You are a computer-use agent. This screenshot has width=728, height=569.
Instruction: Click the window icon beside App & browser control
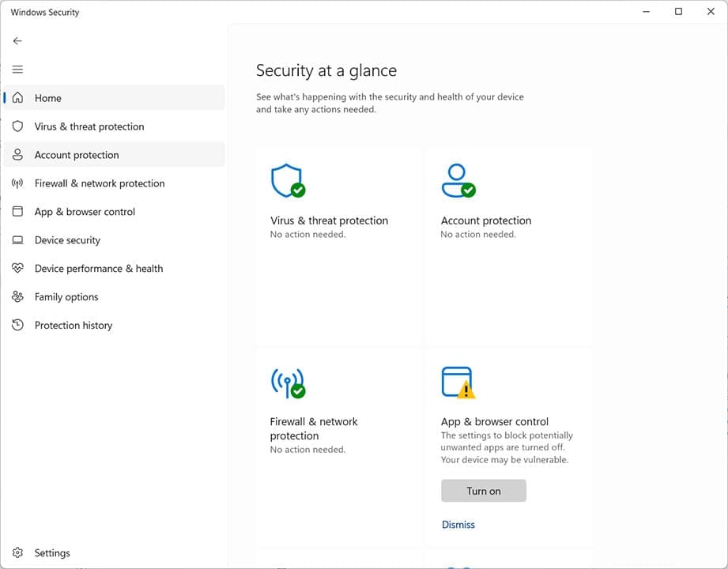[17, 212]
